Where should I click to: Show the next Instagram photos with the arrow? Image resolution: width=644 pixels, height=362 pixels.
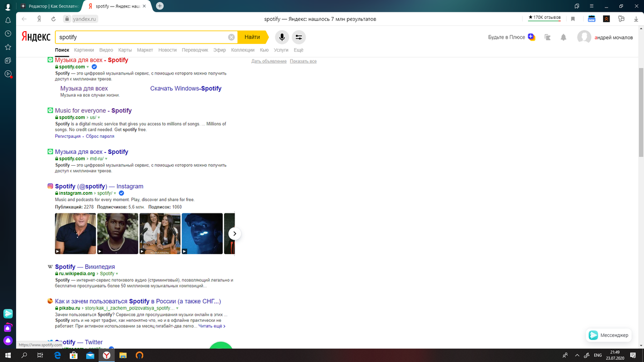tap(235, 234)
